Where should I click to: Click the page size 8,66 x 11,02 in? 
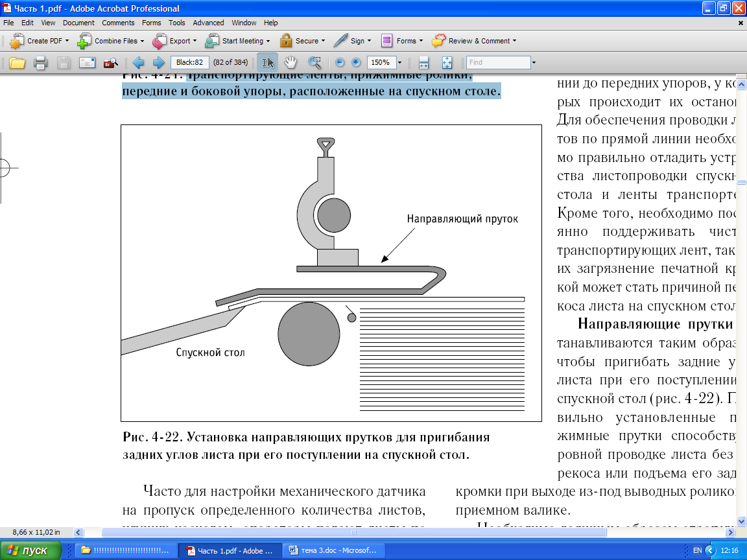(36, 532)
